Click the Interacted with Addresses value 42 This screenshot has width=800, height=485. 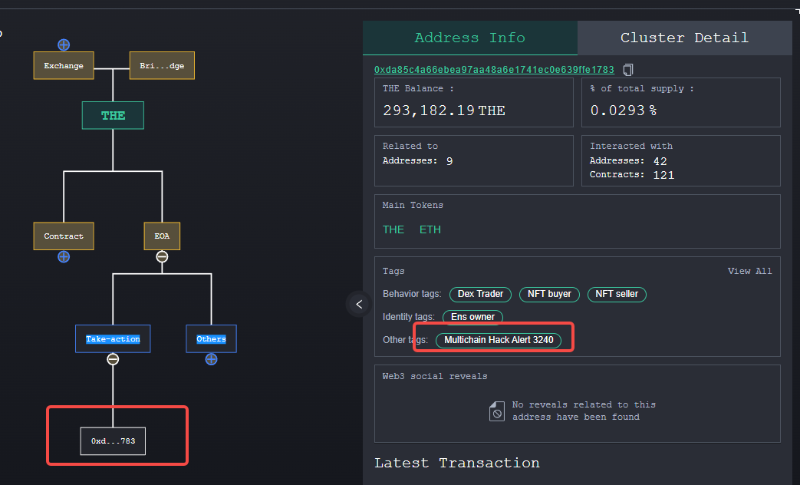(660, 161)
